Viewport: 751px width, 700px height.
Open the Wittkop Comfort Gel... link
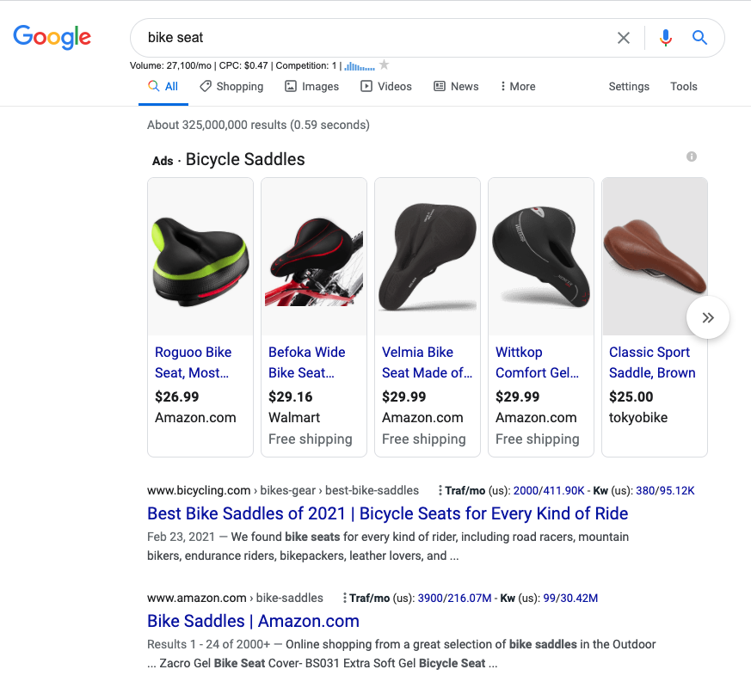[x=537, y=362]
